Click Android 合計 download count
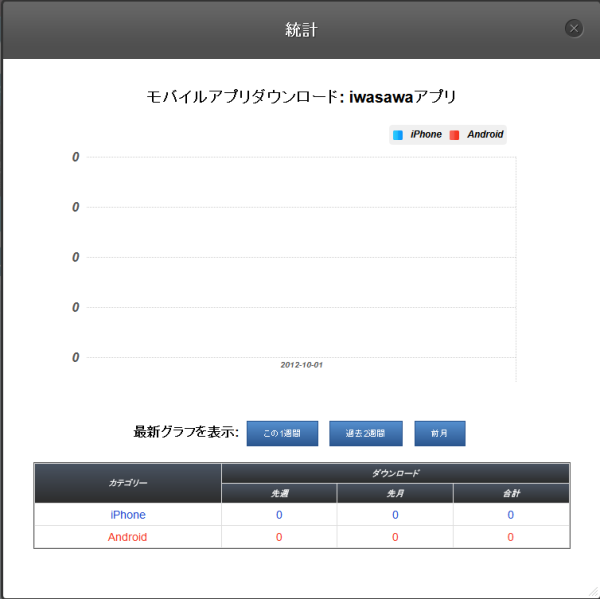The width and height of the screenshot is (600, 599). tap(510, 537)
